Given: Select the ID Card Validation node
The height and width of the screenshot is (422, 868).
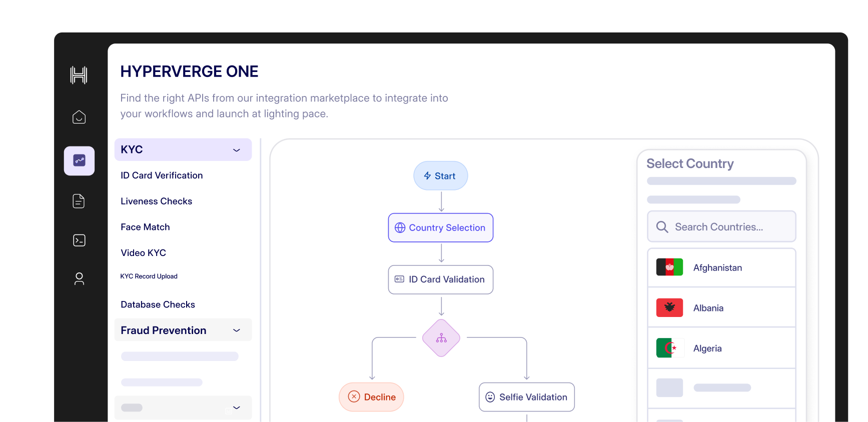Looking at the screenshot, I should tap(441, 279).
